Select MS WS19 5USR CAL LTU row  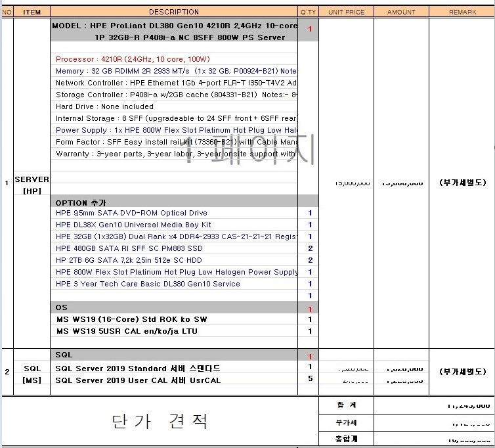point(174,331)
